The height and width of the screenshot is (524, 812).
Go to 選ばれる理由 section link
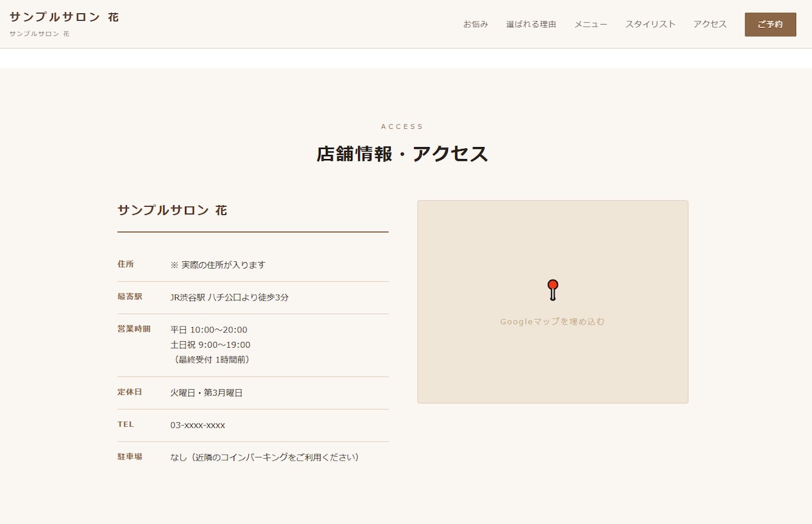point(531,25)
